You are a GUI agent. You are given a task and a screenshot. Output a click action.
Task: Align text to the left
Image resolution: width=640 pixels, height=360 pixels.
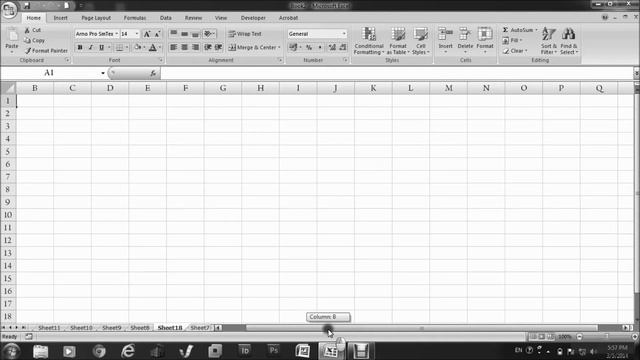point(173,47)
